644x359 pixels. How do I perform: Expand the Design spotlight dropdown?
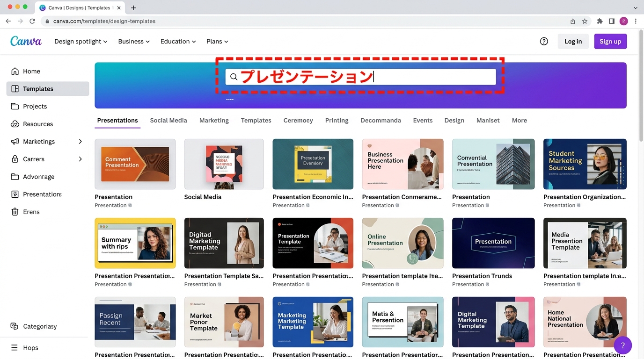click(x=80, y=41)
